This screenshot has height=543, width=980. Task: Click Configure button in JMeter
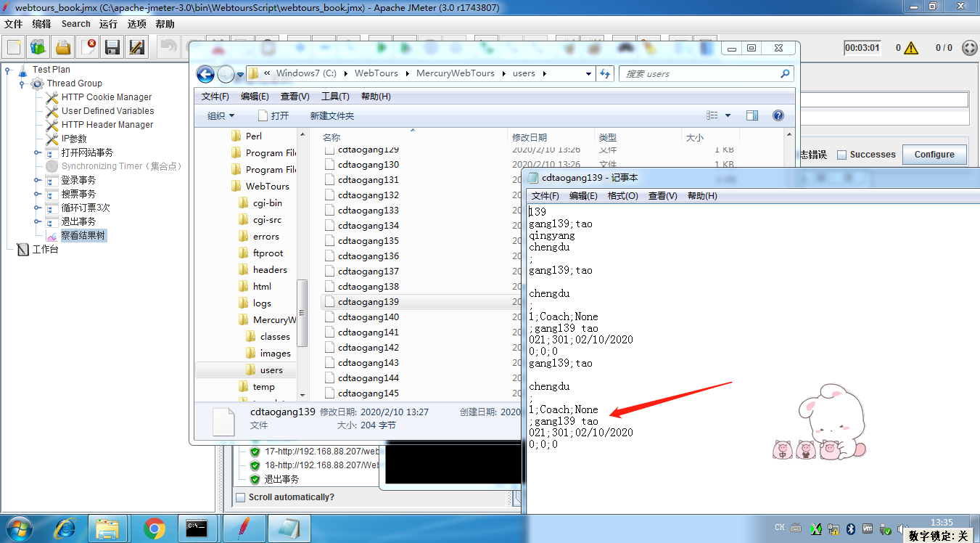pos(934,155)
